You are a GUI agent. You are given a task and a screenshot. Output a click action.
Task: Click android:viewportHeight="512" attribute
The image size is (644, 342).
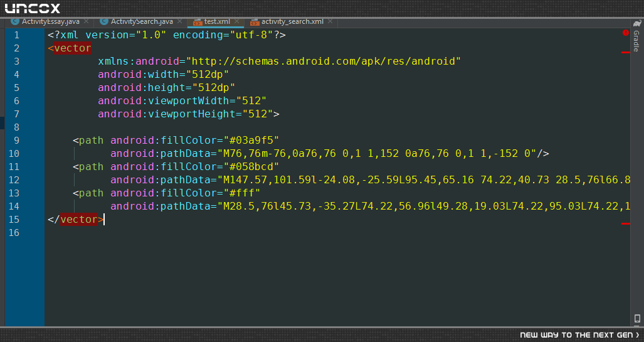(185, 114)
